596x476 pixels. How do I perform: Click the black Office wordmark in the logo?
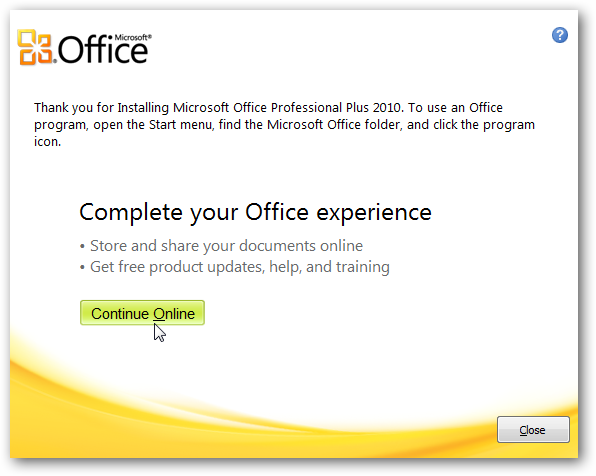(x=103, y=51)
